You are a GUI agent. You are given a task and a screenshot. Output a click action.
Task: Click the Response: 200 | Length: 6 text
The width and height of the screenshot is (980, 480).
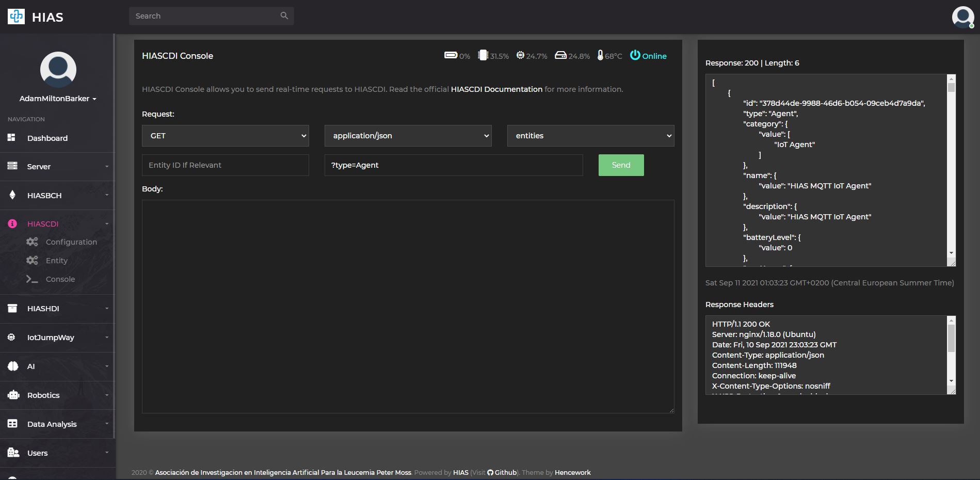752,63
